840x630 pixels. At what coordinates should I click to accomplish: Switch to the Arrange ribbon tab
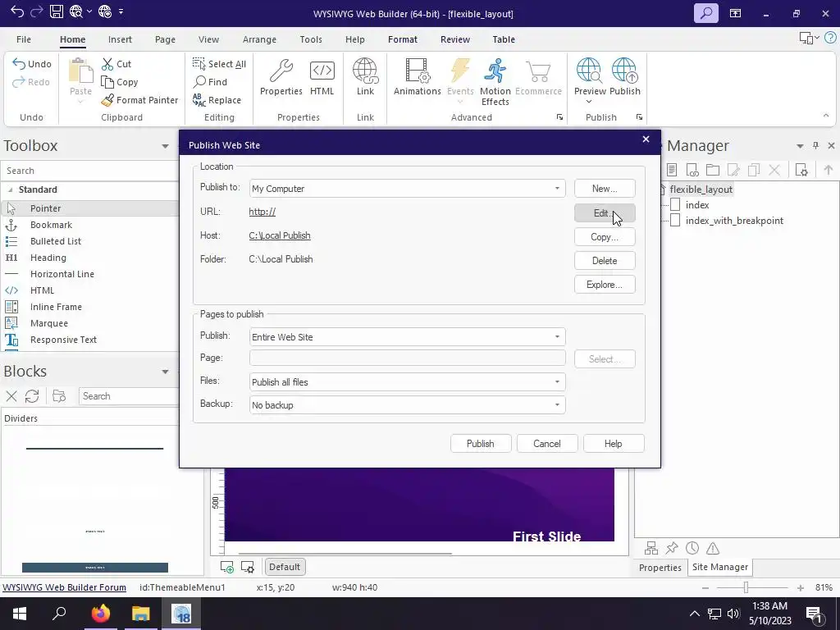pyautogui.click(x=259, y=39)
